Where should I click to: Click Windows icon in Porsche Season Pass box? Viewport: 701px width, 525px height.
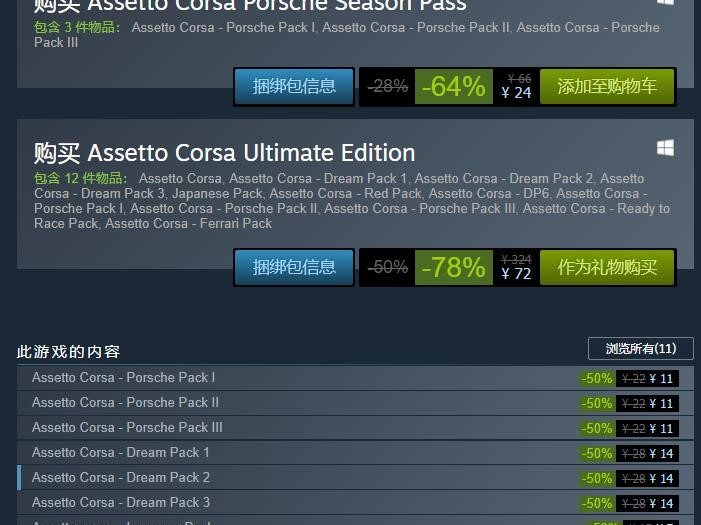tap(665, 2)
